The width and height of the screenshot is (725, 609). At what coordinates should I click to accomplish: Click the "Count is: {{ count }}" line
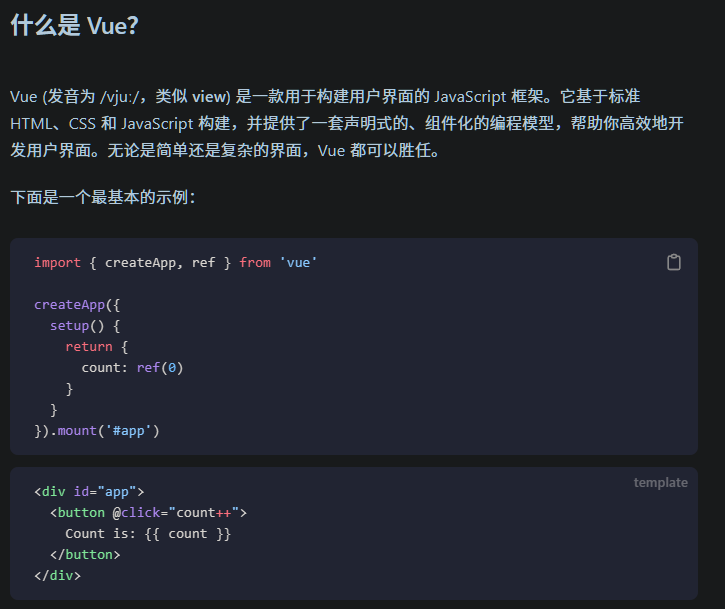click(148, 533)
